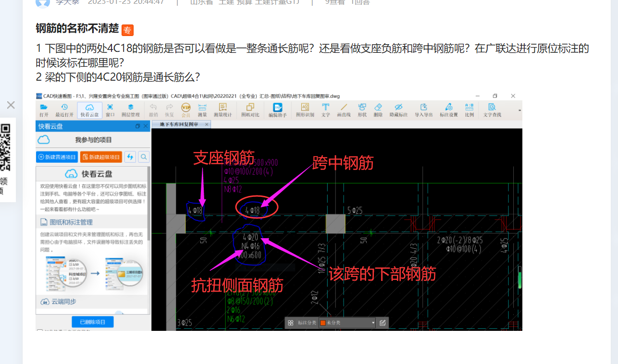Maximize the CAD快速看图 window
618x364 pixels.
[x=495, y=96]
